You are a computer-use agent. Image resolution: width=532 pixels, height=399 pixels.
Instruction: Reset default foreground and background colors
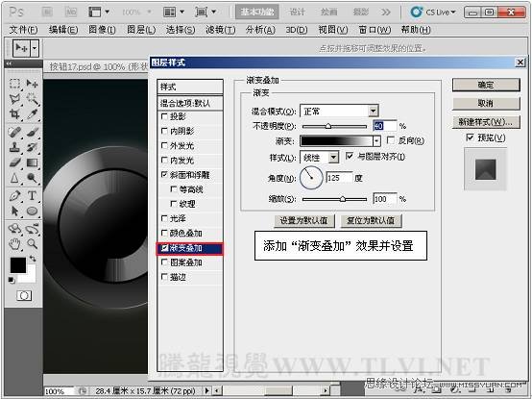pos(12,280)
